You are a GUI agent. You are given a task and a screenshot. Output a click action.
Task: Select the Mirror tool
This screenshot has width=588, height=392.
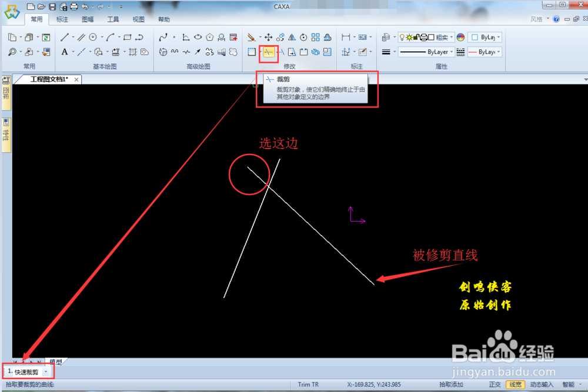(292, 37)
